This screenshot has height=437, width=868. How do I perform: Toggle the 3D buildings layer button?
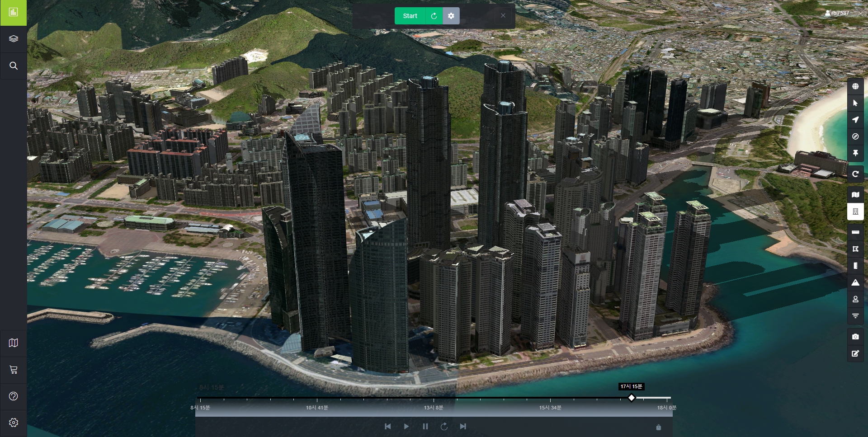(855, 211)
